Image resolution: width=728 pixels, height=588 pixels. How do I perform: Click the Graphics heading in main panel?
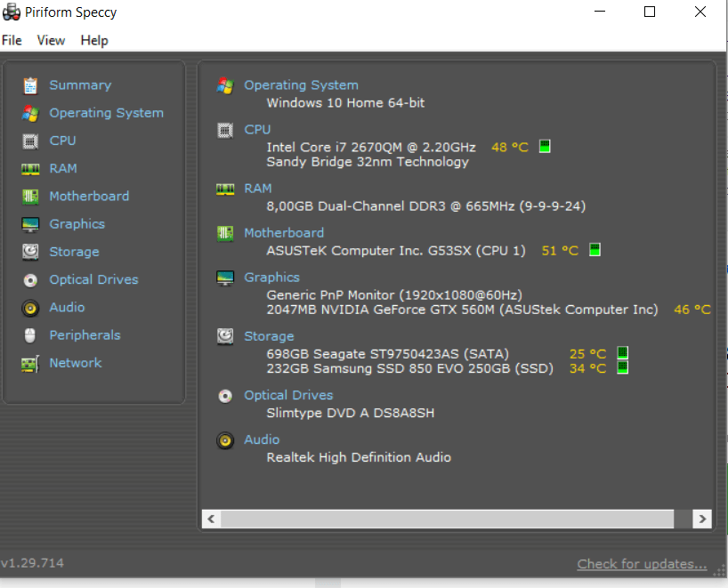271,278
